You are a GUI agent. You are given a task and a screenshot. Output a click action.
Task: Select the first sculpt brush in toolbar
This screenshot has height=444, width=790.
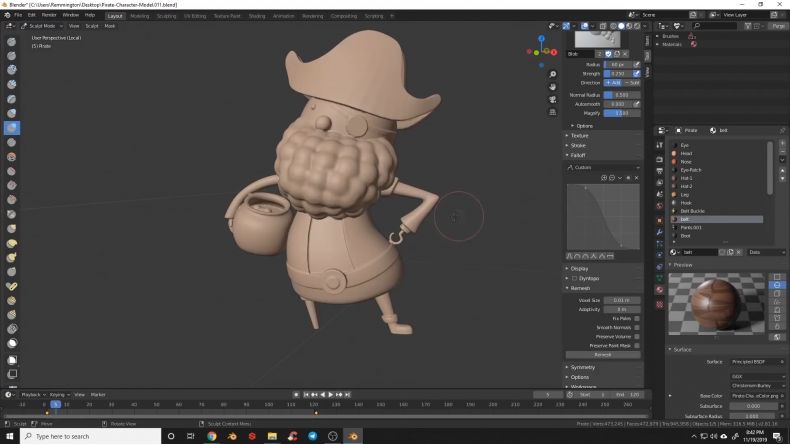pos(12,41)
